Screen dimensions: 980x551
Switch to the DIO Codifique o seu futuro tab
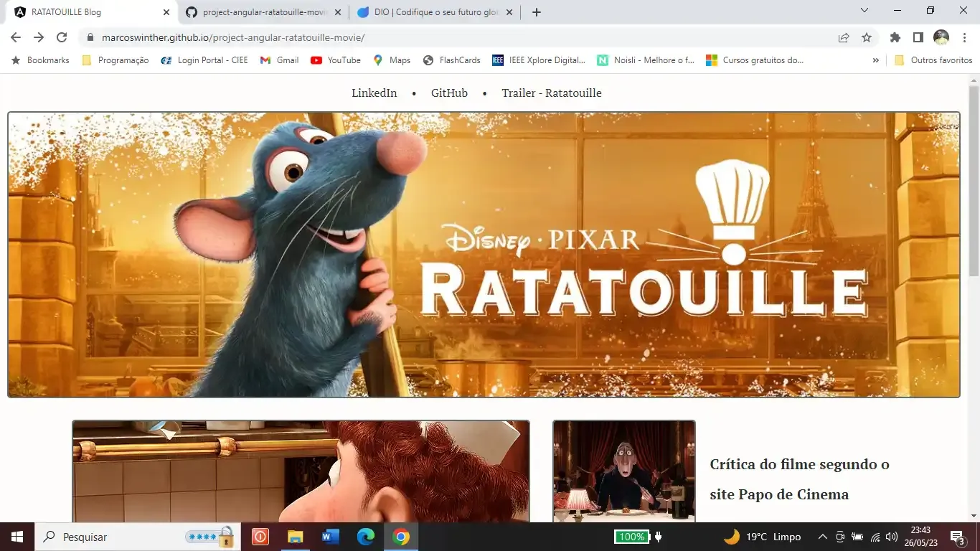click(x=435, y=12)
